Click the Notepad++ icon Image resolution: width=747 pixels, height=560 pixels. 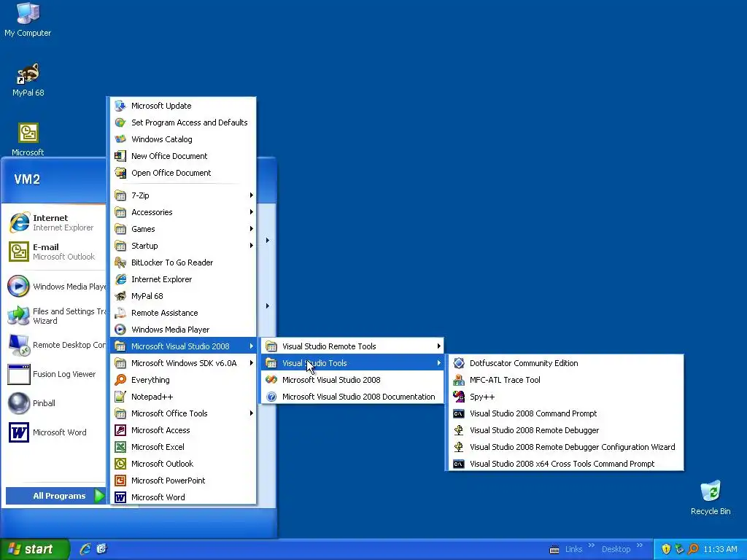(x=120, y=396)
